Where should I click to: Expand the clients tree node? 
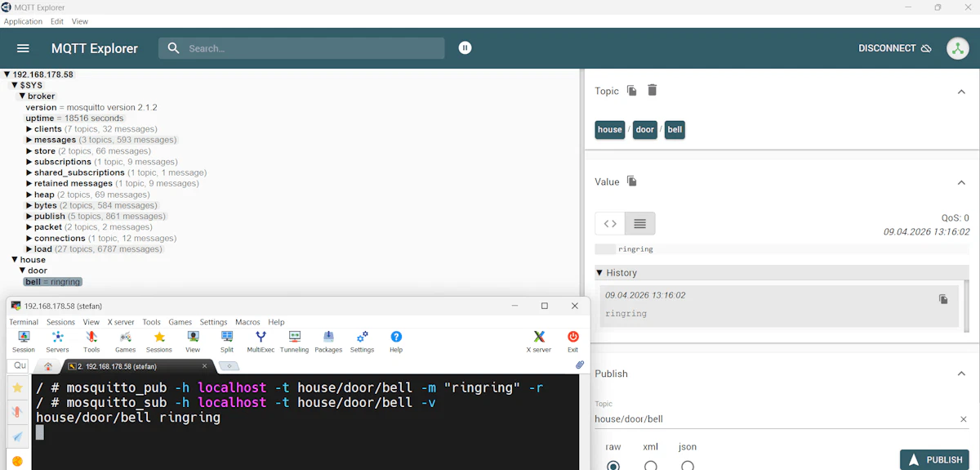point(29,129)
